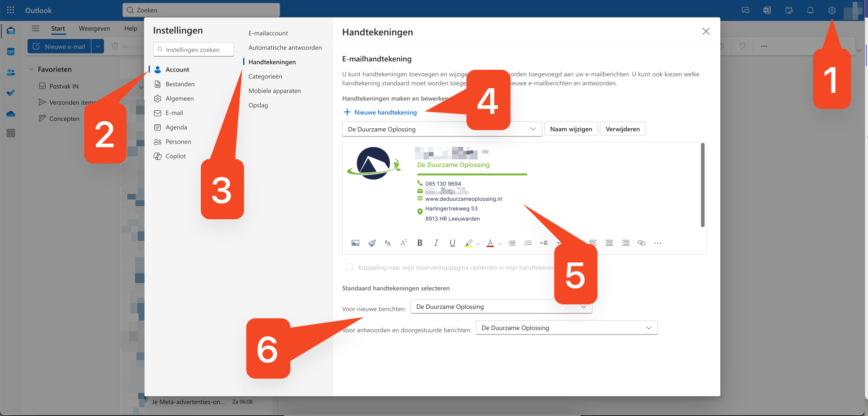Open Opslag settings page
Viewport: 868px width, 416px height.
(x=258, y=105)
